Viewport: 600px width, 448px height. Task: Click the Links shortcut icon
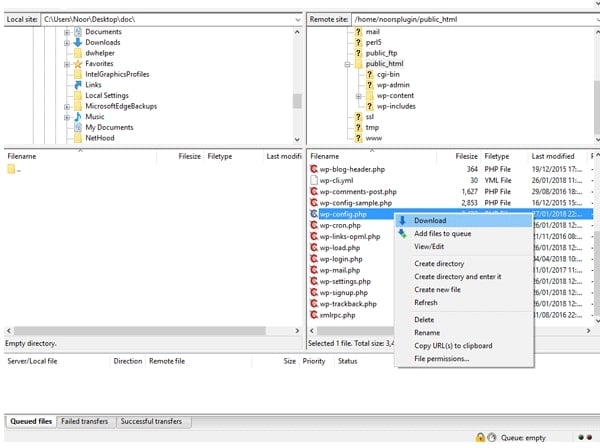(78, 85)
